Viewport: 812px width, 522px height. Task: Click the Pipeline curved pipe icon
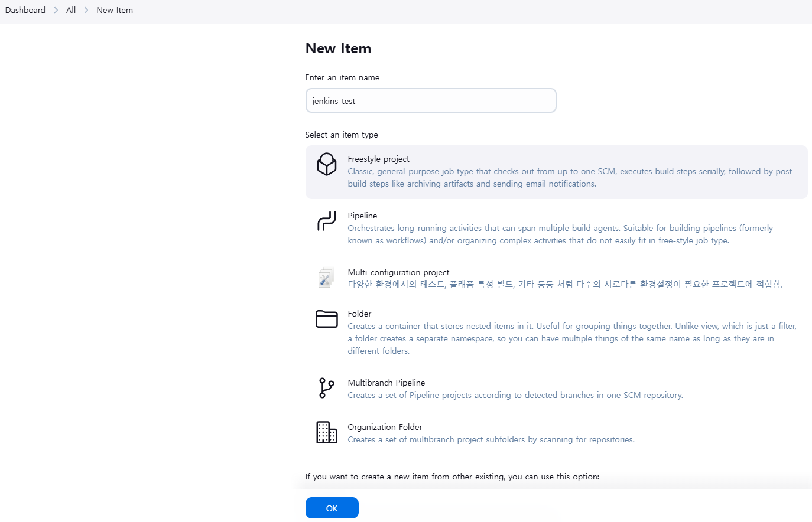[x=327, y=221]
